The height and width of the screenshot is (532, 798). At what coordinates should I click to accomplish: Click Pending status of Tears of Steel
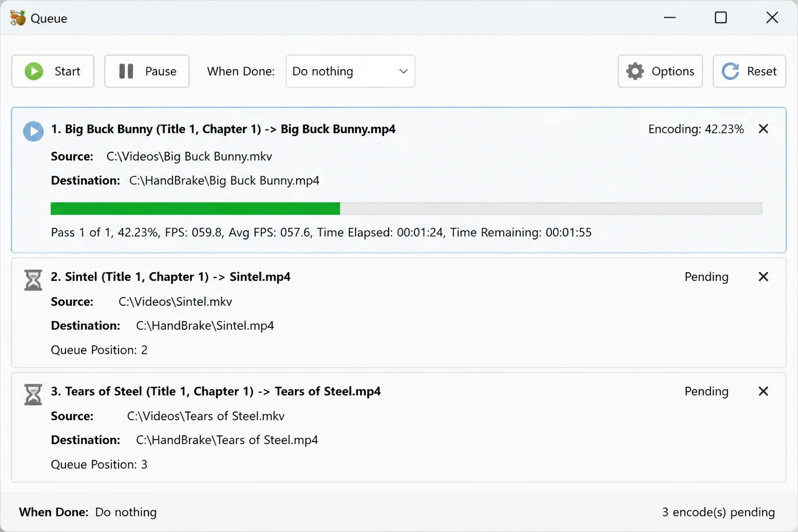(706, 391)
